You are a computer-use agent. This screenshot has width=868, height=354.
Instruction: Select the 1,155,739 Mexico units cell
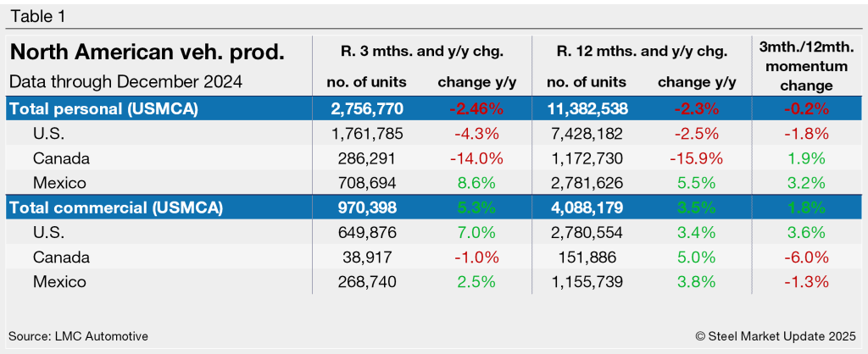click(587, 281)
